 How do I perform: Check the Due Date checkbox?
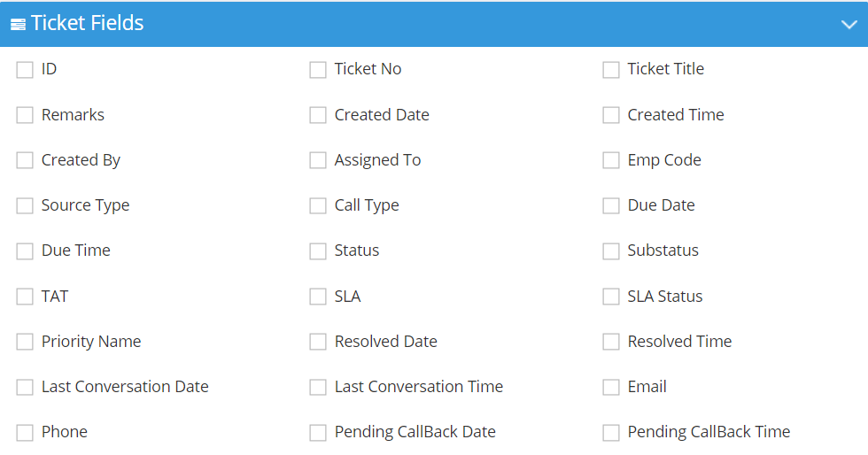610,206
